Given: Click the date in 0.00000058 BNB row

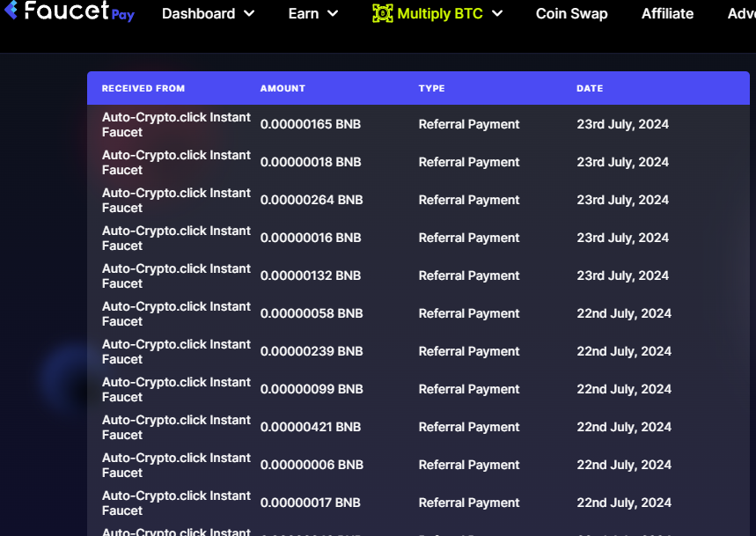Looking at the screenshot, I should click(624, 313).
